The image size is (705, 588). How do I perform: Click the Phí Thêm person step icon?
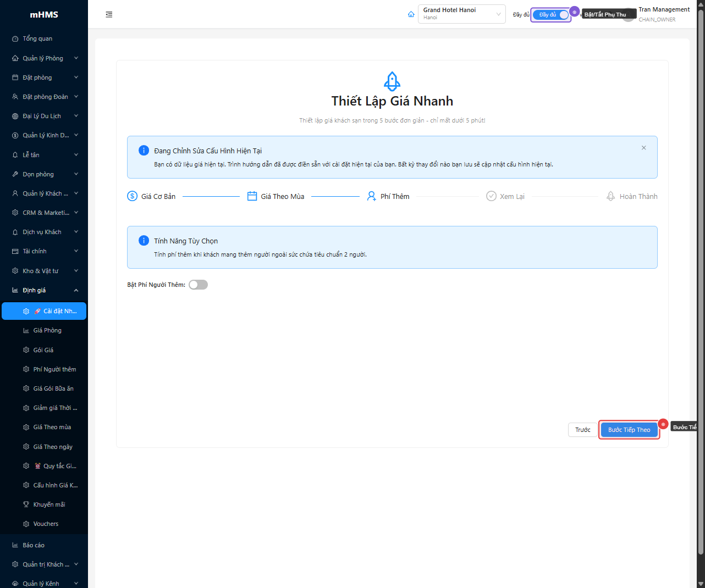pyautogui.click(x=372, y=196)
